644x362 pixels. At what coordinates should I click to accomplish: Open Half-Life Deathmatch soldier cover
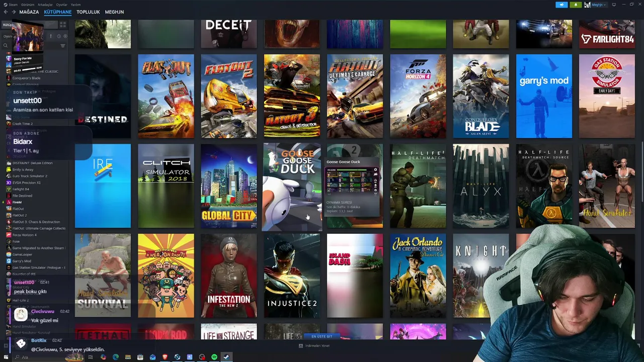(x=418, y=186)
